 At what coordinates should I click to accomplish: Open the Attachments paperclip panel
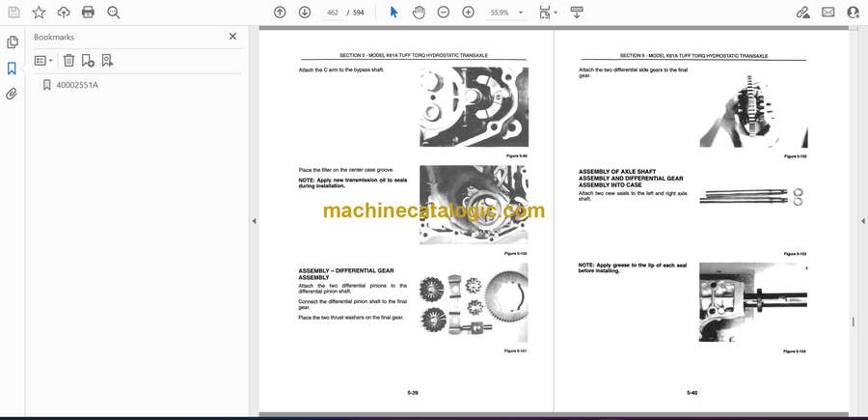(x=12, y=94)
